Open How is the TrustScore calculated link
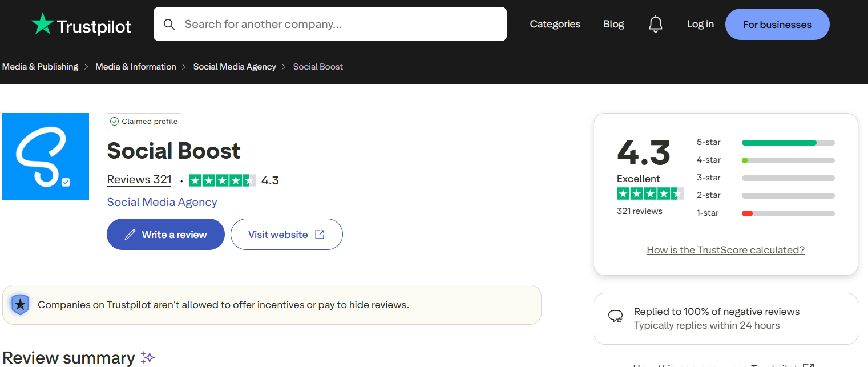 [x=725, y=250]
